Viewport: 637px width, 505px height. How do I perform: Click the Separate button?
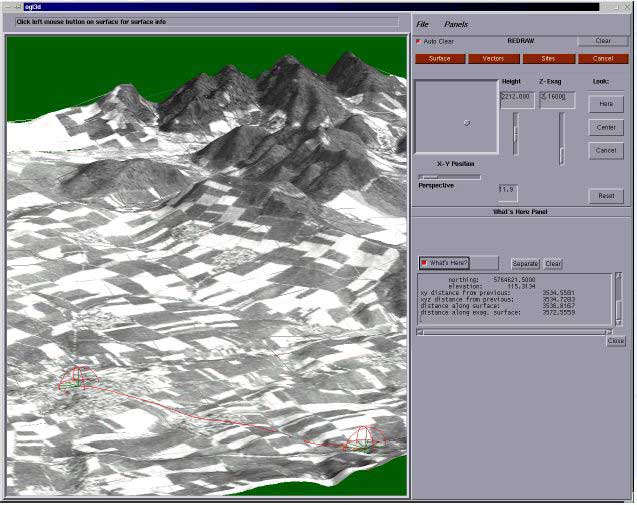pyautogui.click(x=525, y=264)
